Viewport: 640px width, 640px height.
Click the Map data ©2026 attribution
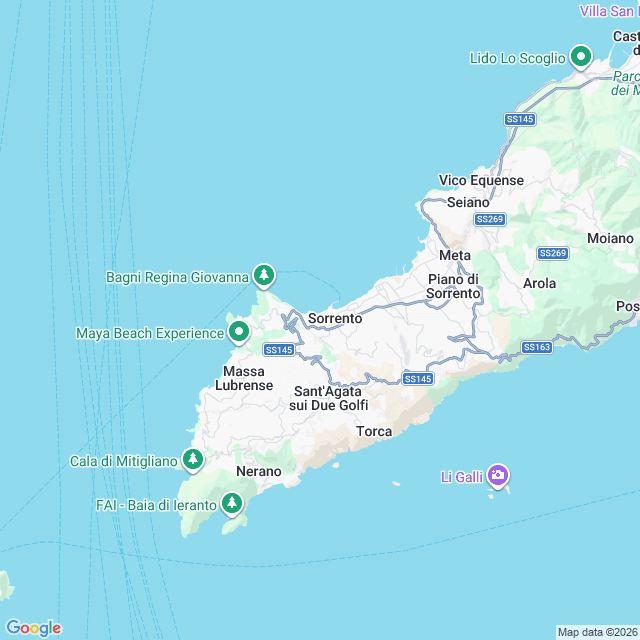click(x=597, y=632)
